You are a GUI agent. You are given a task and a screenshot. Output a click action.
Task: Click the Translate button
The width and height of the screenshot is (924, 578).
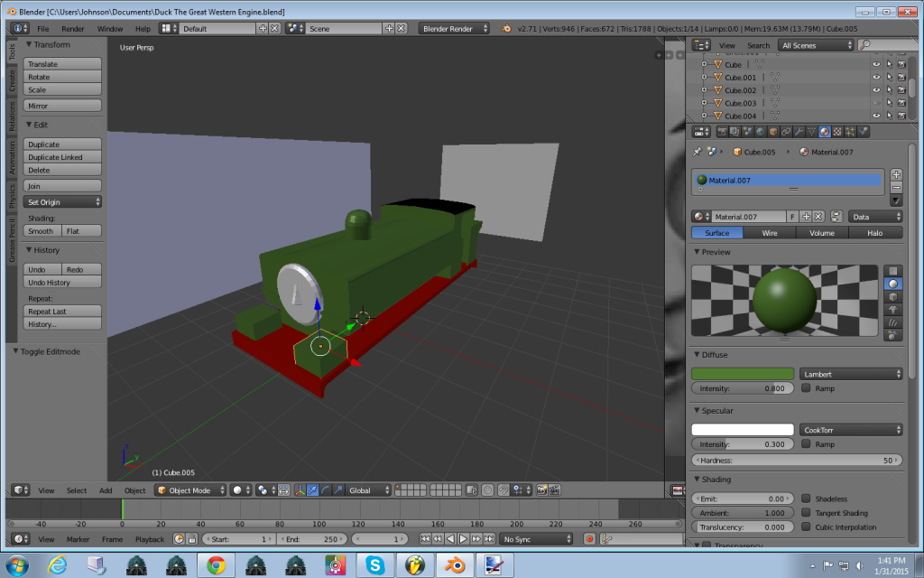pos(62,64)
